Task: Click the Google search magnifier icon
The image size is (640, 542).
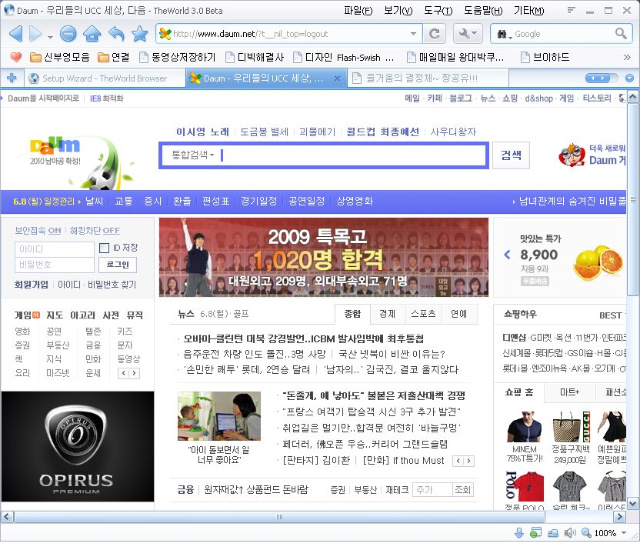Action: 620,33
